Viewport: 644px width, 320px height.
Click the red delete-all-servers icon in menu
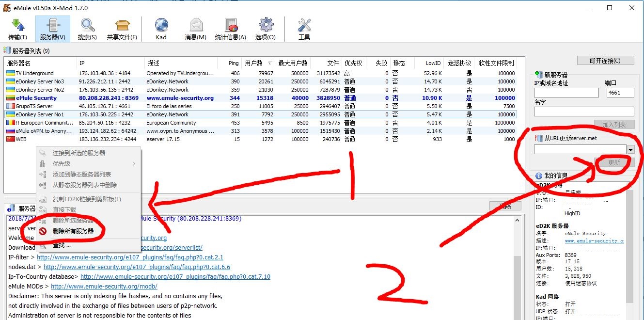coord(43,231)
